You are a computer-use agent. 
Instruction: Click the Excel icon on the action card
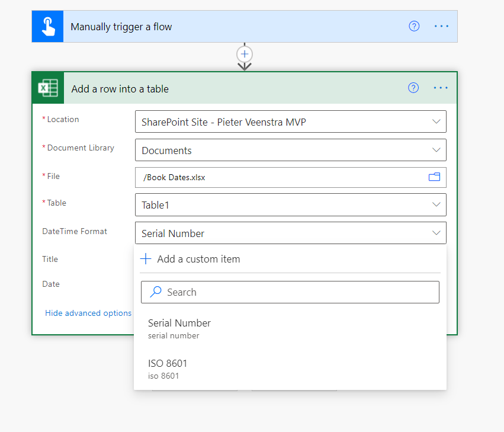[48, 88]
